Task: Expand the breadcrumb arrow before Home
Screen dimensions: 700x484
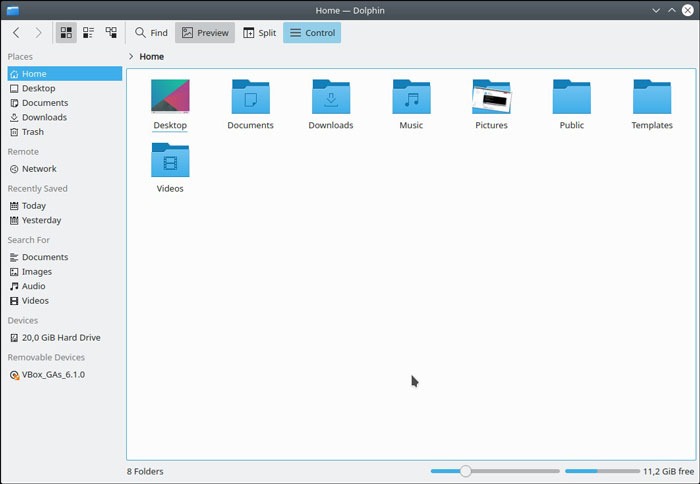Action: [131, 56]
